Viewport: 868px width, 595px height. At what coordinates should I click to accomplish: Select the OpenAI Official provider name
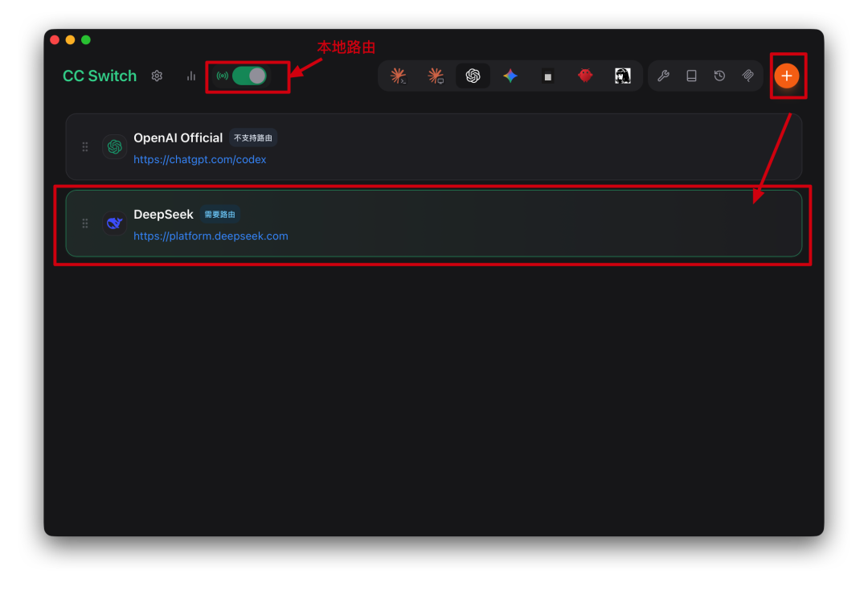178,138
